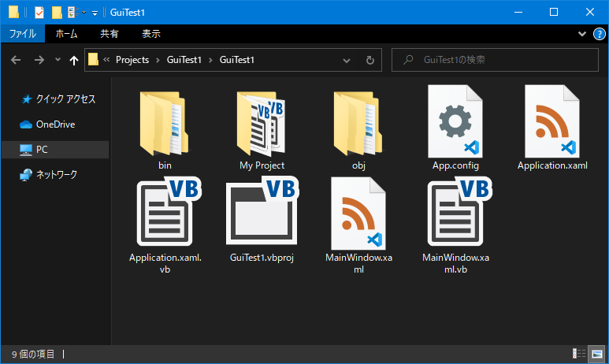This screenshot has height=364, width=609.
Task: Open the bin folder icon
Action: [165, 124]
